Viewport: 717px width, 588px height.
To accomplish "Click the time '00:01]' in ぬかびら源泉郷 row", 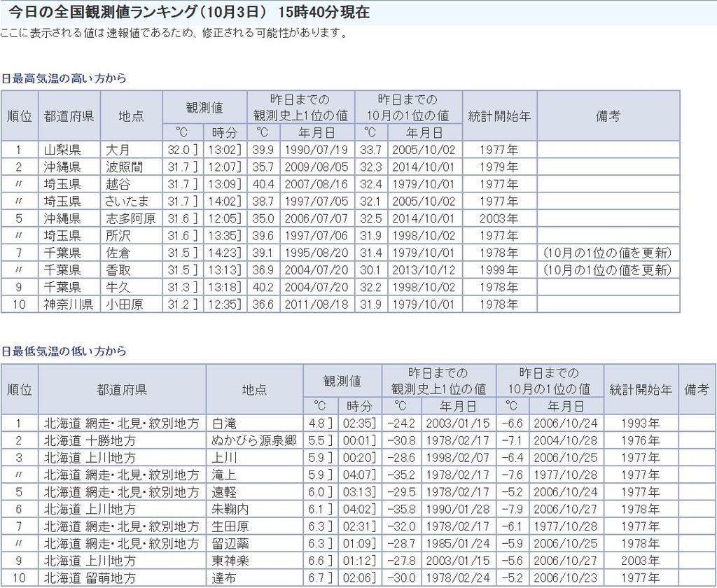I will coord(360,441).
